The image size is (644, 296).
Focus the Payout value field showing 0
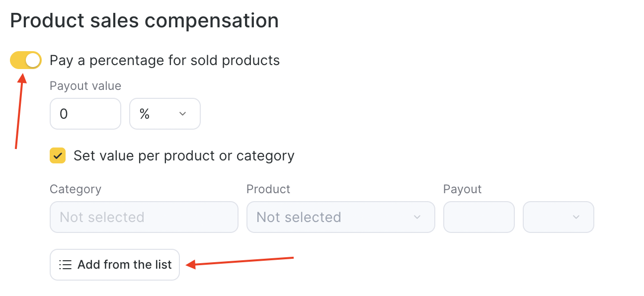pos(85,114)
